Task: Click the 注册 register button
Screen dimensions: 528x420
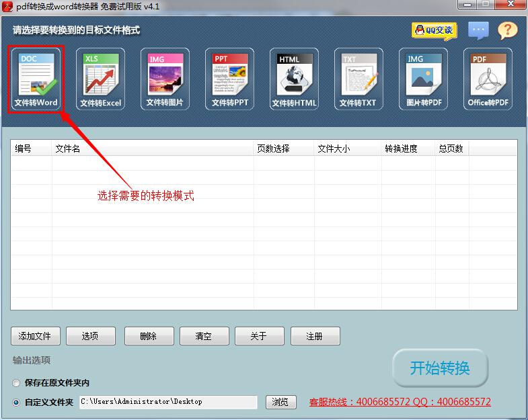Action: (x=315, y=336)
